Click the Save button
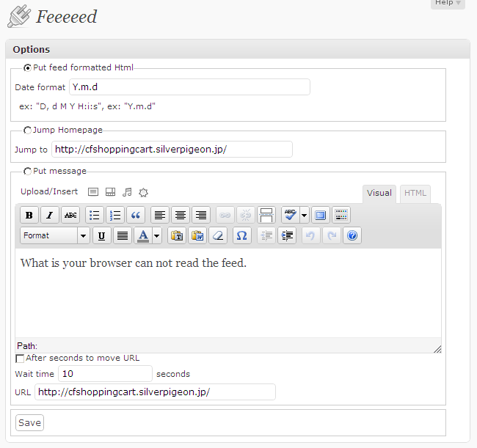 click(x=29, y=423)
